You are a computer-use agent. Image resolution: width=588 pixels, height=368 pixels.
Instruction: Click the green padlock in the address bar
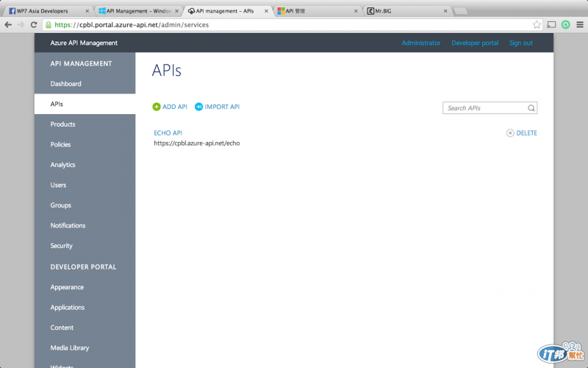click(49, 25)
